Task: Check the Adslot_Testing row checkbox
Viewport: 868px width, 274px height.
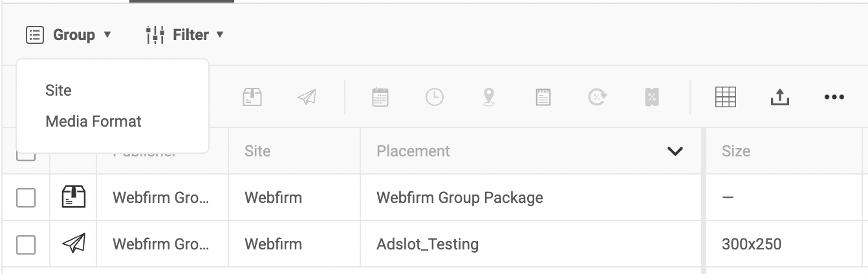Action: [26, 245]
